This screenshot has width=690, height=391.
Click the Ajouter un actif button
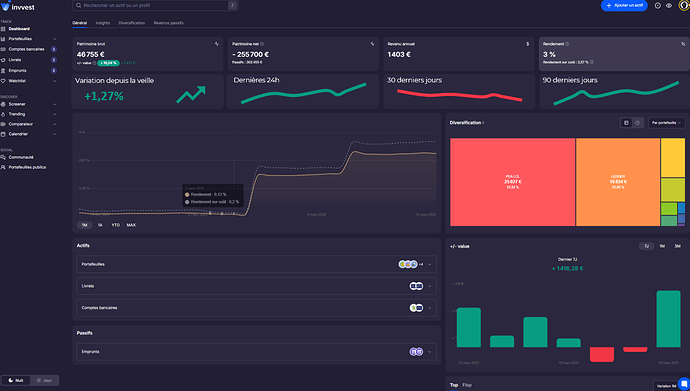click(624, 6)
